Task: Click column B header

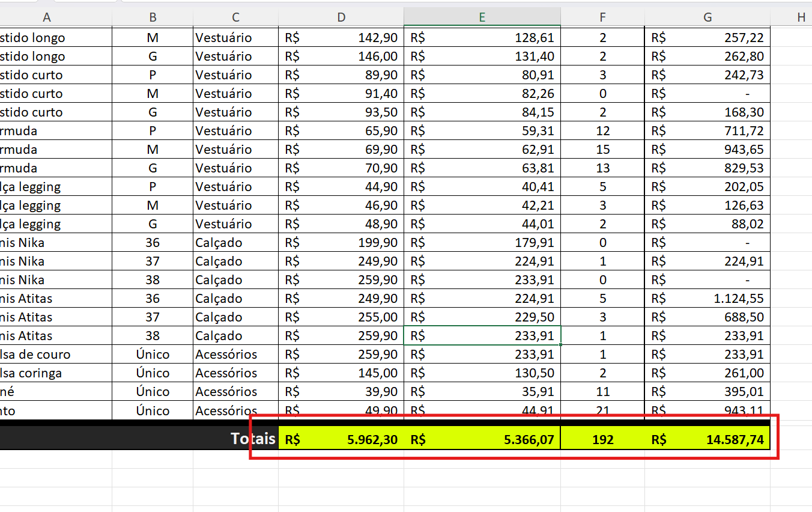Action: [x=153, y=17]
